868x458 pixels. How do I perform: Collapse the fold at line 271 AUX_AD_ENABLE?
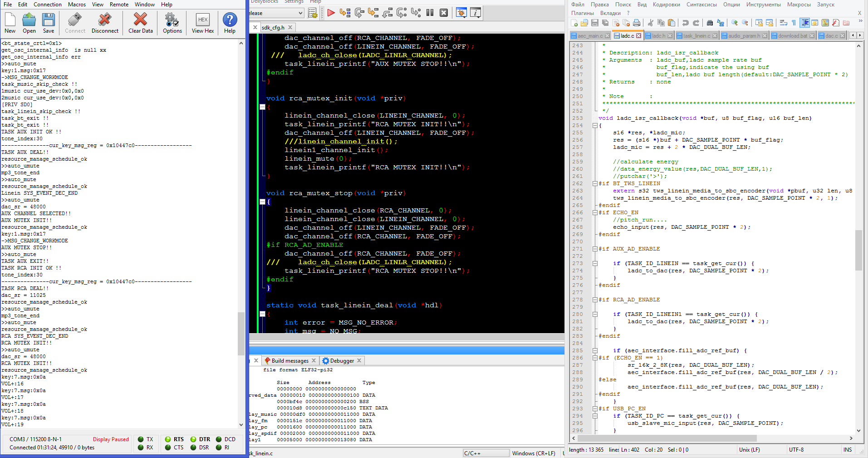point(594,249)
